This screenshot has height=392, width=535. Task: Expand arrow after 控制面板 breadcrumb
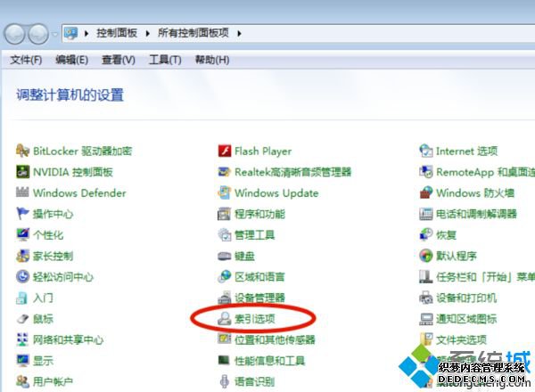click(148, 33)
